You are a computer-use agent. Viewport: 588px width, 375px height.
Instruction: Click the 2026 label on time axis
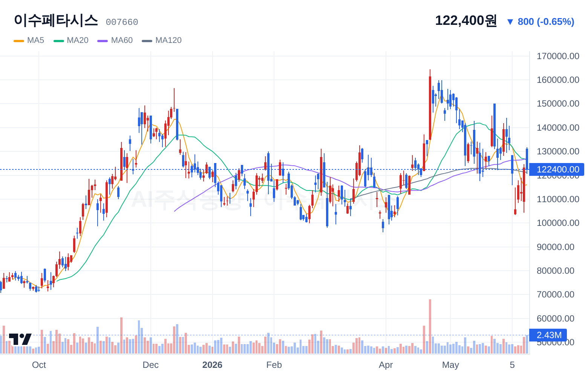(x=212, y=365)
